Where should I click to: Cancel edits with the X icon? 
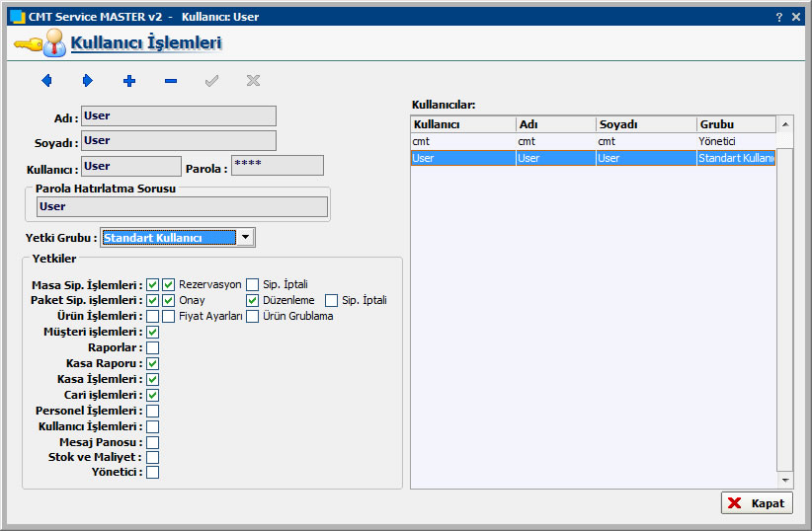(253, 81)
